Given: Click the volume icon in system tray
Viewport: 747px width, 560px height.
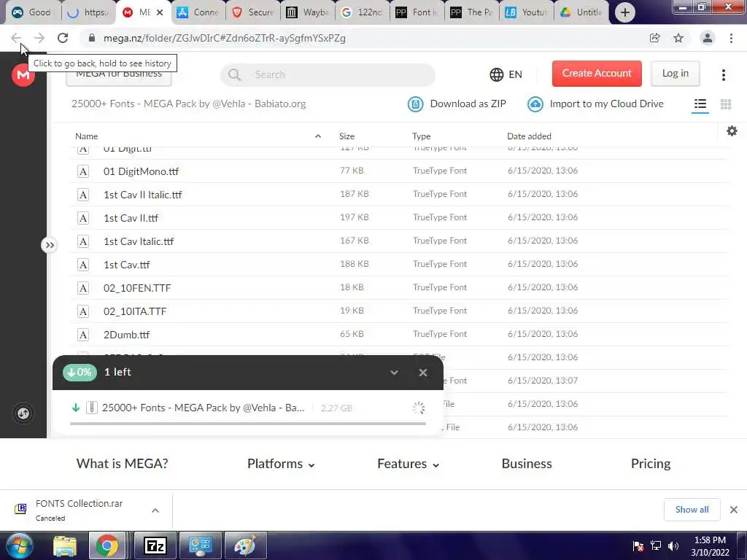Looking at the screenshot, I should (673, 546).
